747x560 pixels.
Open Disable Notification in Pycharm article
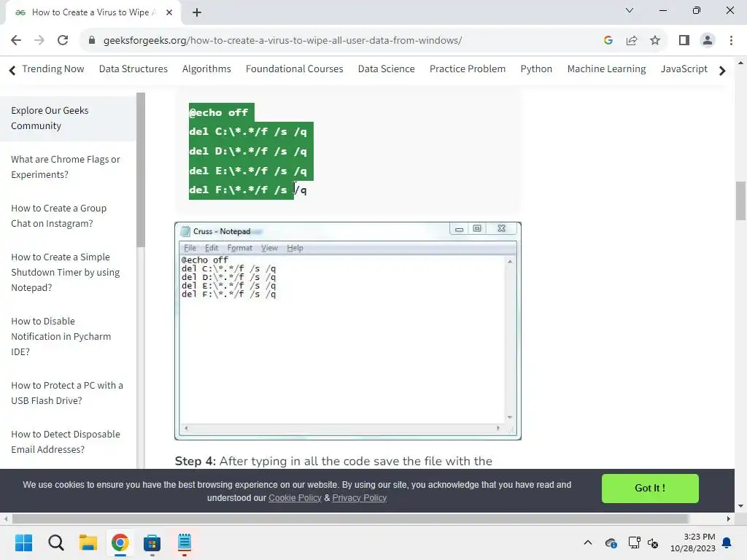point(61,336)
